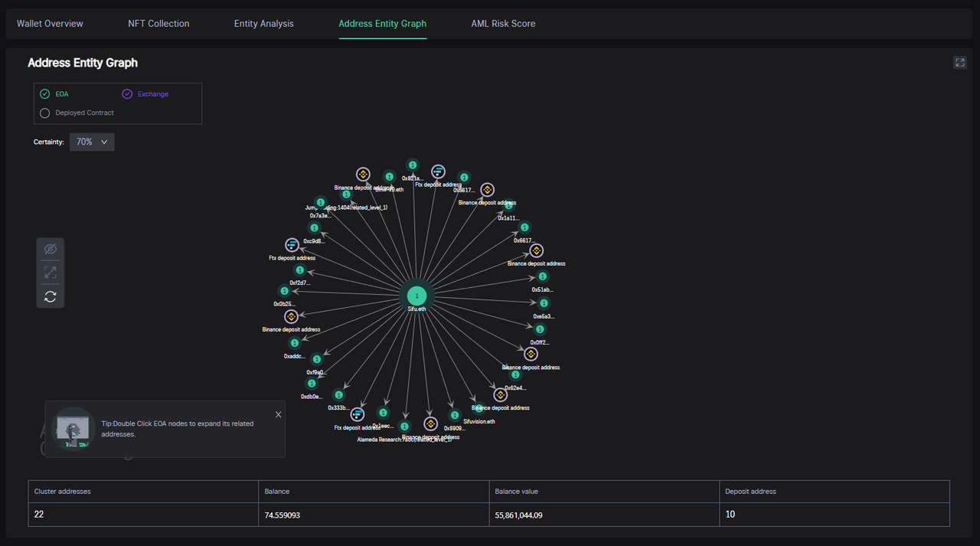This screenshot has height=546, width=980.
Task: Click the refresh graph icon
Action: pyautogui.click(x=51, y=296)
